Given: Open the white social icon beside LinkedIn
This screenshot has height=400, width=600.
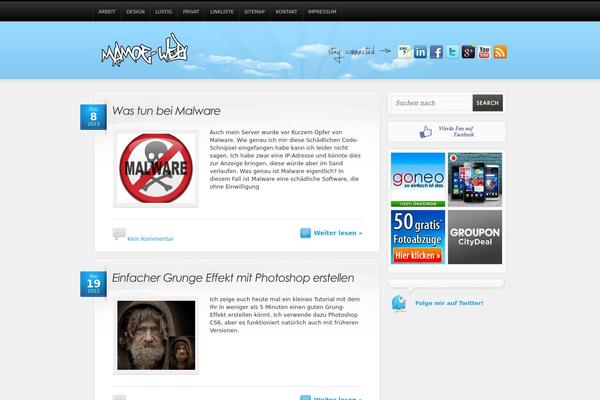Looking at the screenshot, I should [x=404, y=52].
